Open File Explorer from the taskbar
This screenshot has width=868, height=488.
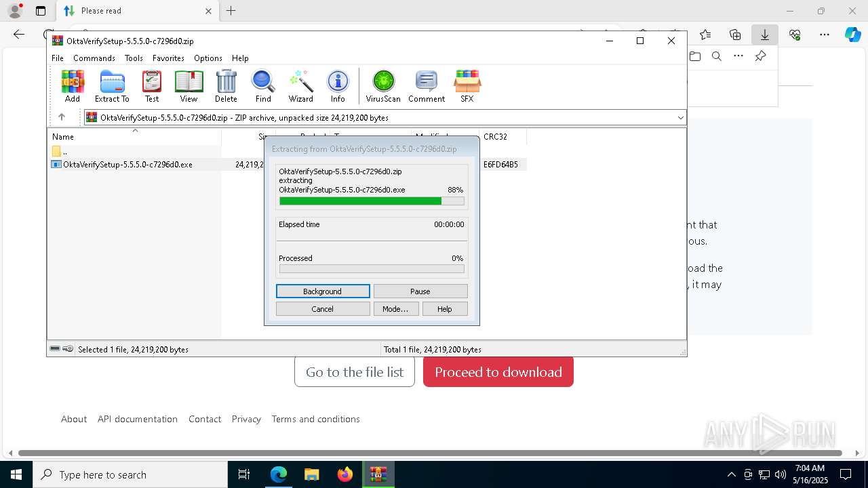coord(311,474)
